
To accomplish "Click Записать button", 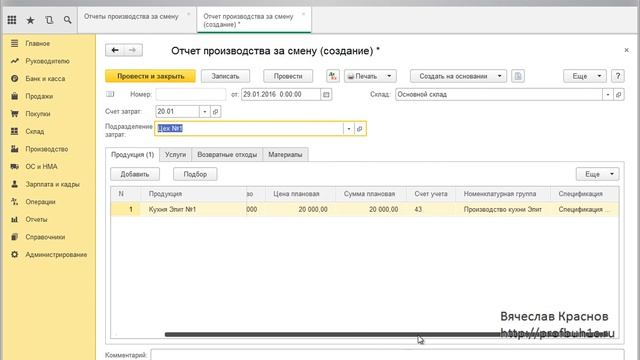I will point(225,76).
